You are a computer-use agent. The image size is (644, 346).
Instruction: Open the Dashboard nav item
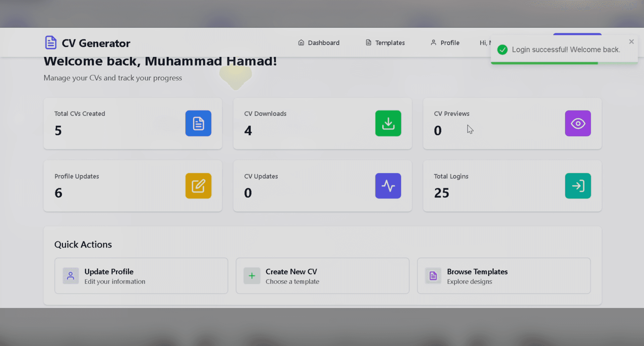319,43
